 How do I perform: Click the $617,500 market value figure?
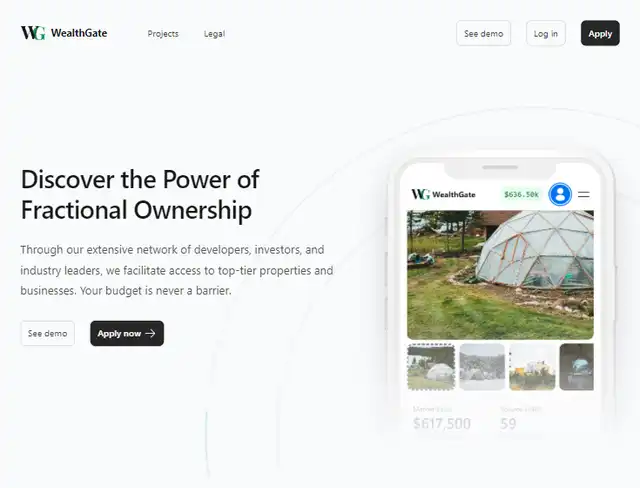(x=442, y=424)
